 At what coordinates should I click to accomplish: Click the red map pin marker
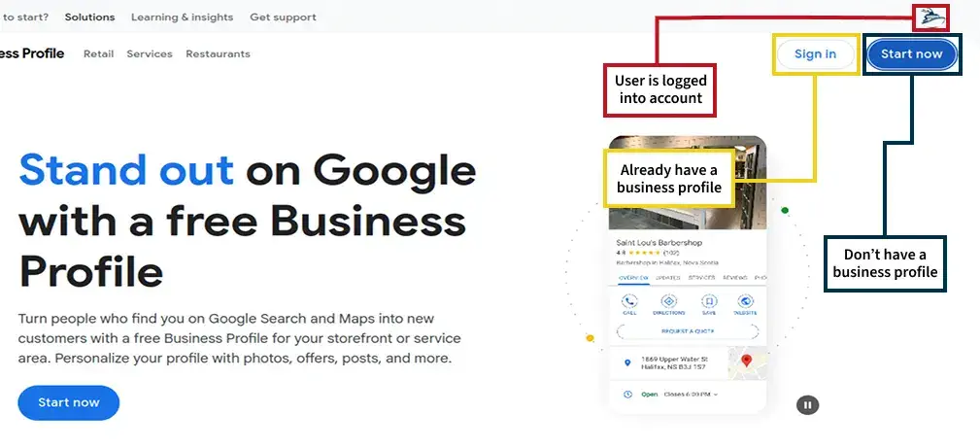(746, 362)
